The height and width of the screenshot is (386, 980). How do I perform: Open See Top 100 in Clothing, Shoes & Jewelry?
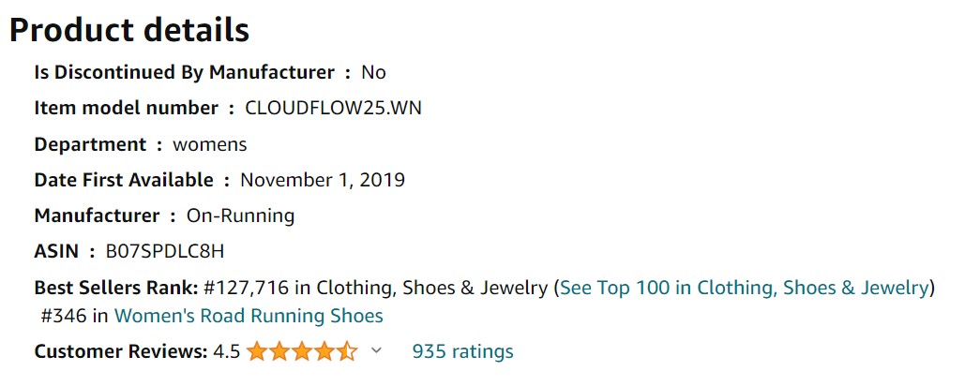tap(744, 287)
